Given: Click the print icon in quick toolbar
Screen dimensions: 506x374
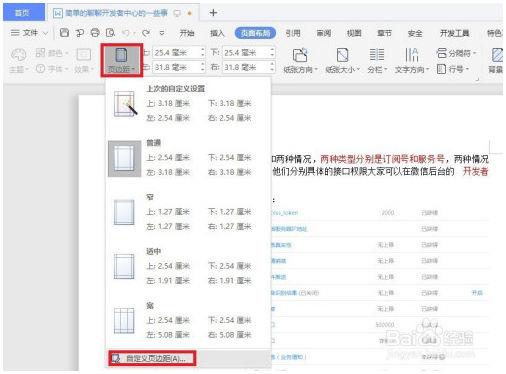Looking at the screenshot, I should pyautogui.click(x=95, y=33).
